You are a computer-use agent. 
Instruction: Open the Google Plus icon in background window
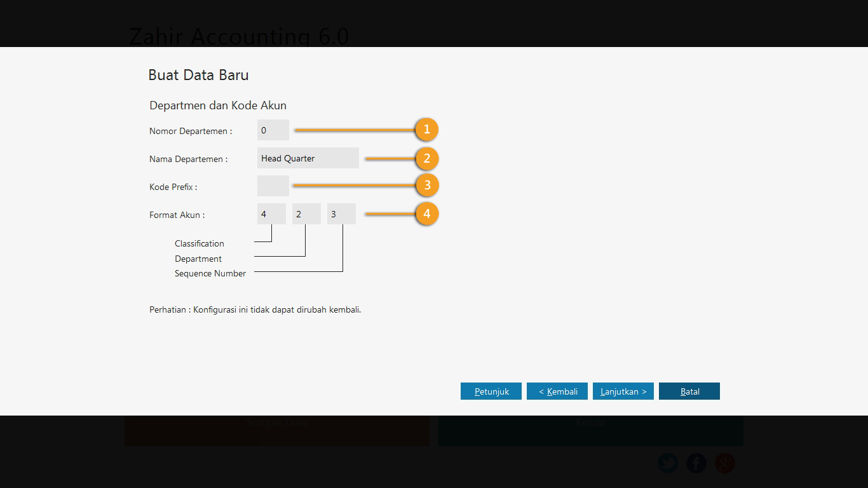(x=725, y=463)
